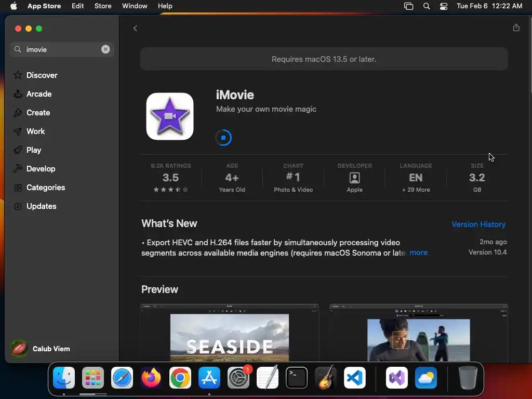Screen dimensions: 532x399
Task: Clear the imovie search text
Action: pyautogui.click(x=105, y=49)
